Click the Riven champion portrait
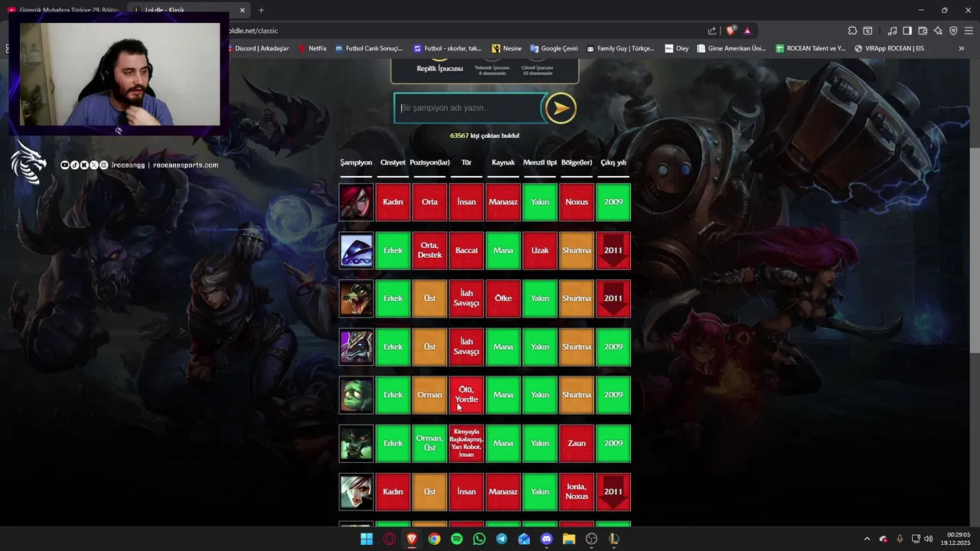 tap(356, 491)
